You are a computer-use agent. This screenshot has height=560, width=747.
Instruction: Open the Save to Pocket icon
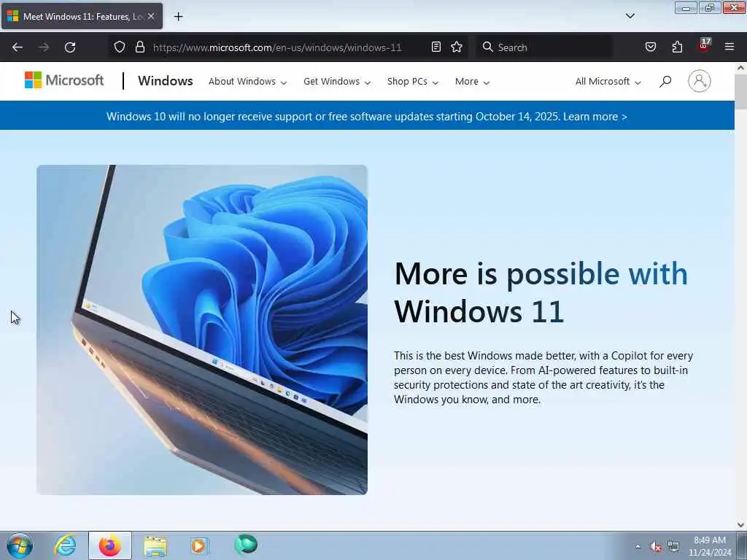[x=651, y=47]
